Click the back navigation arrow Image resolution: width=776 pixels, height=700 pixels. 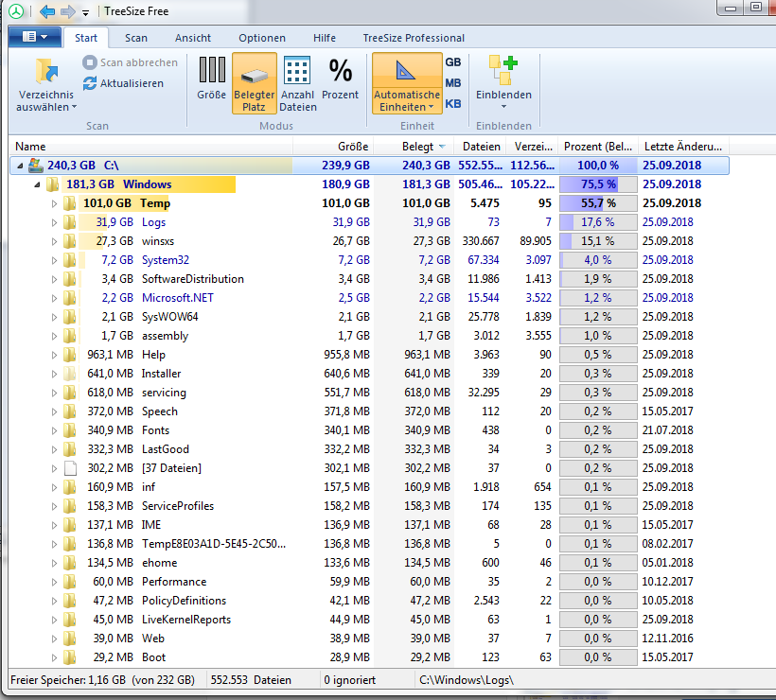pyautogui.click(x=47, y=11)
